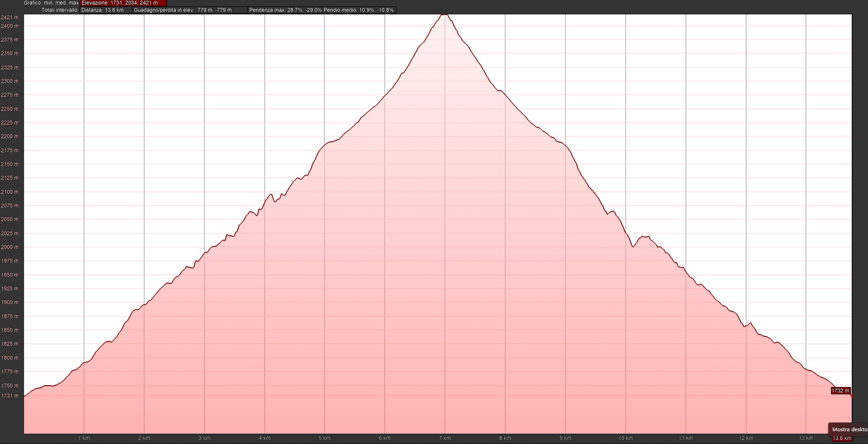The height and width of the screenshot is (444, 868).
Task: Click the 2200 m label on elevation axis
Action: [x=10, y=136]
